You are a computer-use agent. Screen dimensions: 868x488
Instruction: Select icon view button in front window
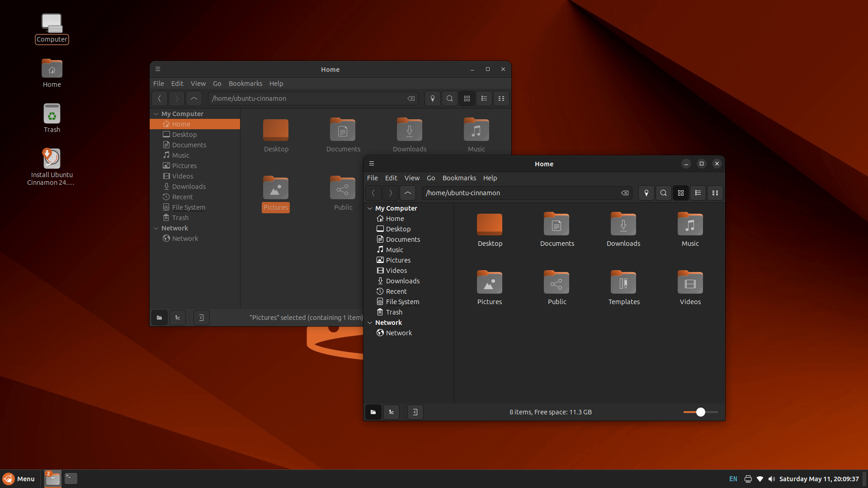pyautogui.click(x=680, y=193)
